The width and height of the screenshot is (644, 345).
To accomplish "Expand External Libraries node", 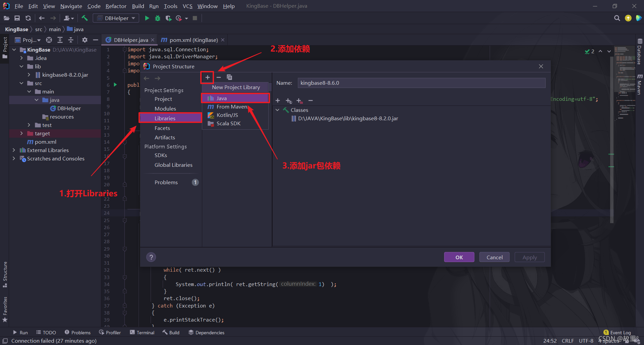I will 14,150.
